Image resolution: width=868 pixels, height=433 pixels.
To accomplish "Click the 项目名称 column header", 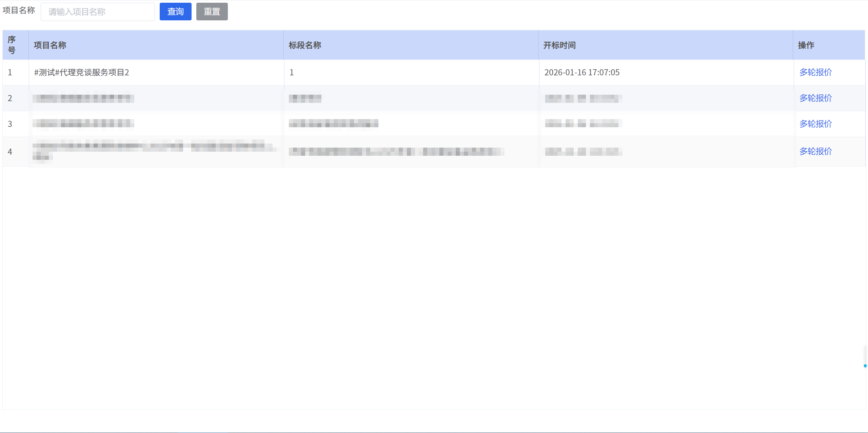I will pos(50,45).
